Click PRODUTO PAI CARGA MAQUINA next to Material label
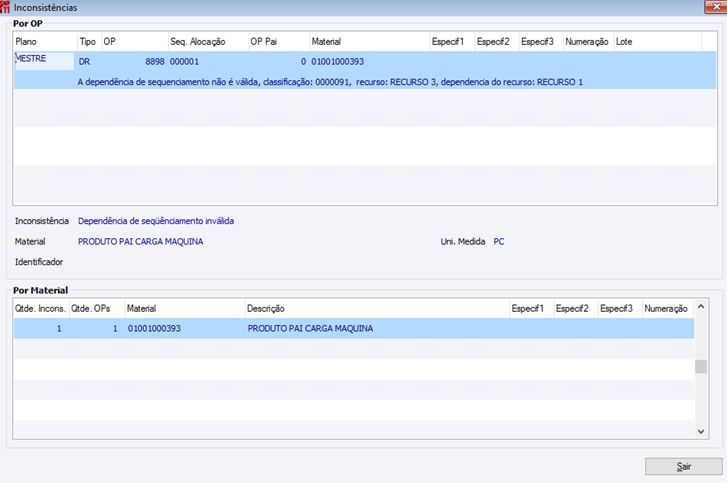This screenshot has height=483, width=727. point(140,242)
